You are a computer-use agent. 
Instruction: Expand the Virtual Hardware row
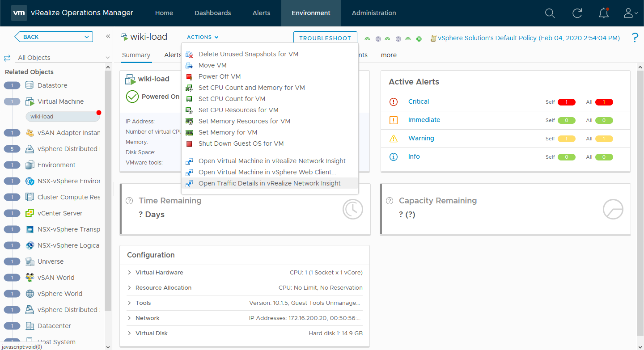click(x=129, y=273)
